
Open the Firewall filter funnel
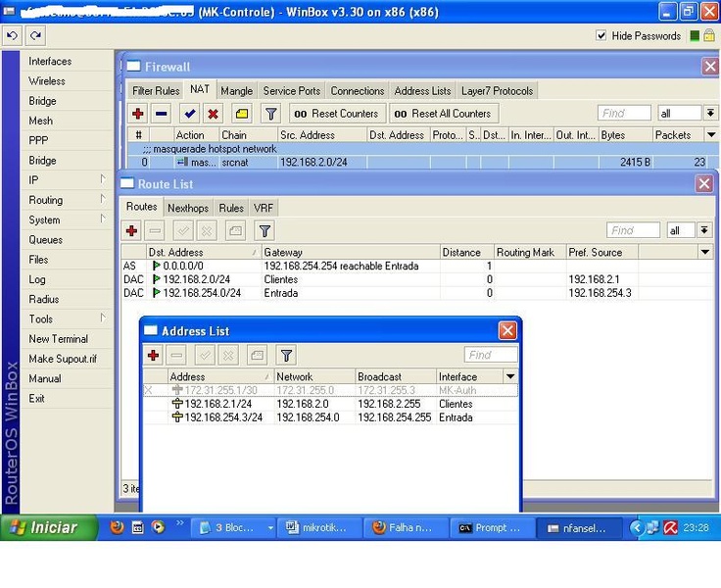270,114
